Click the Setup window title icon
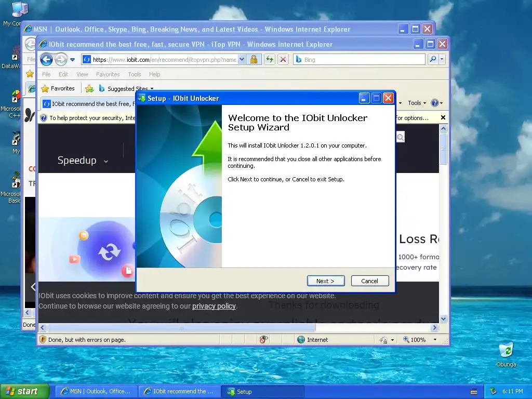Image resolution: width=532 pixels, height=399 pixels. click(x=142, y=98)
